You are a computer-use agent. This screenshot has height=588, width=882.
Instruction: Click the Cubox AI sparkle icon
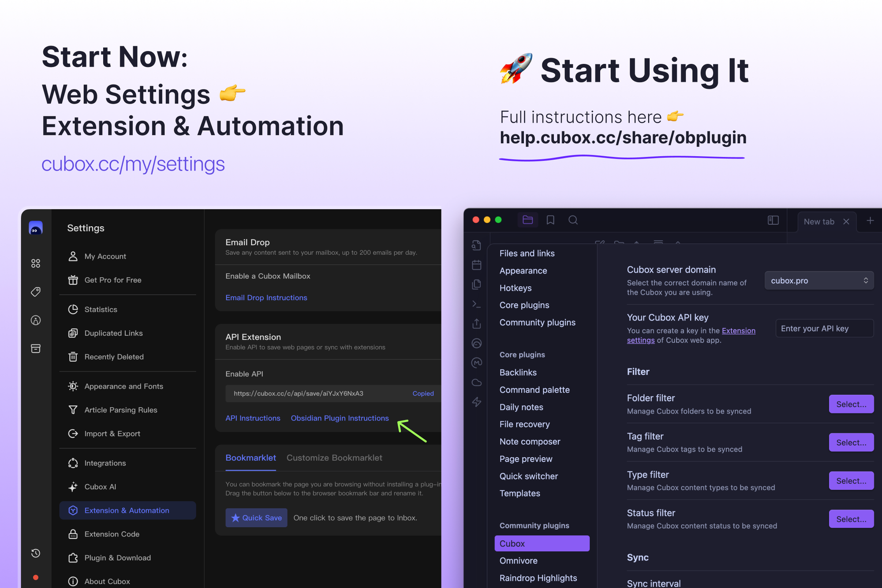(73, 487)
